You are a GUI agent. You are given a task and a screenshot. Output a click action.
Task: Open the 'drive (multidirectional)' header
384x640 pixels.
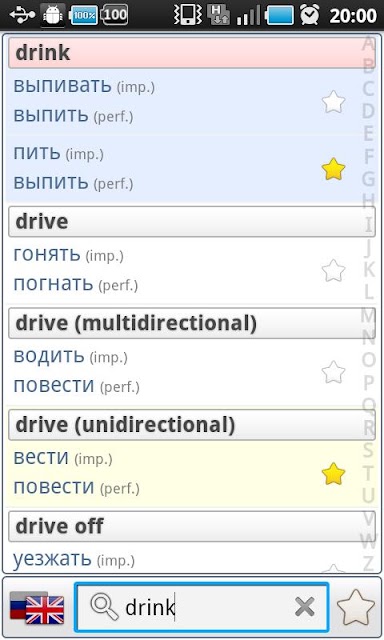[192, 323]
